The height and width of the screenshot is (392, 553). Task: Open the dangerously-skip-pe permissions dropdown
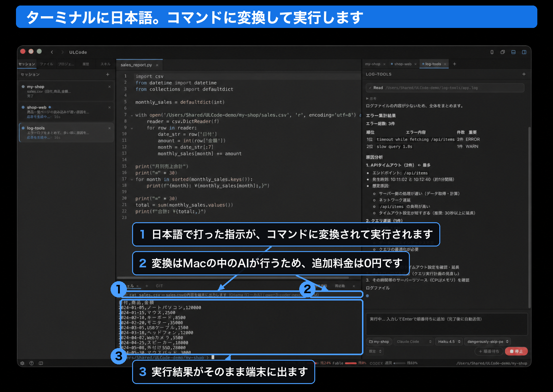click(x=487, y=342)
